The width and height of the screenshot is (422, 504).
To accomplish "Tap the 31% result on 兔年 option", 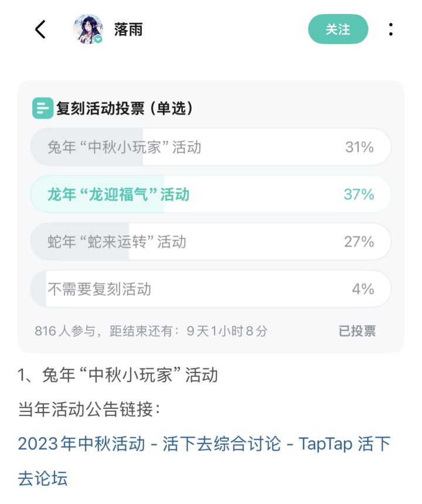I will pyautogui.click(x=359, y=147).
